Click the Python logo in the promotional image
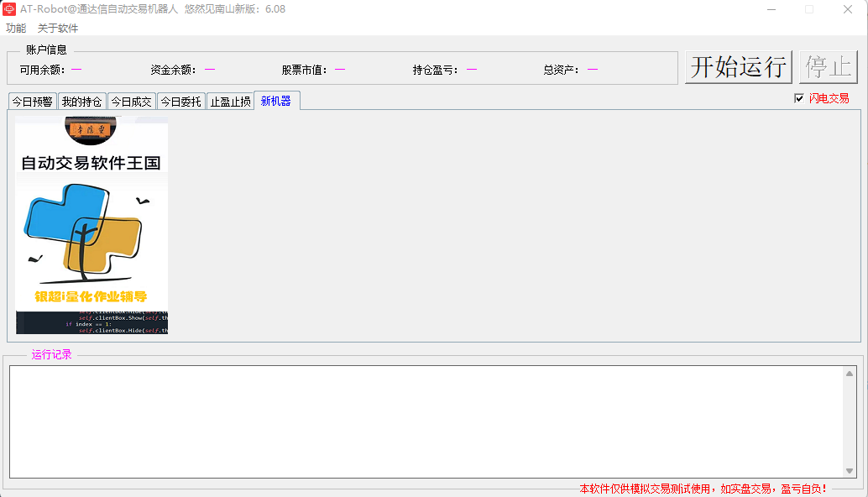The width and height of the screenshot is (868, 497). pyautogui.click(x=83, y=230)
